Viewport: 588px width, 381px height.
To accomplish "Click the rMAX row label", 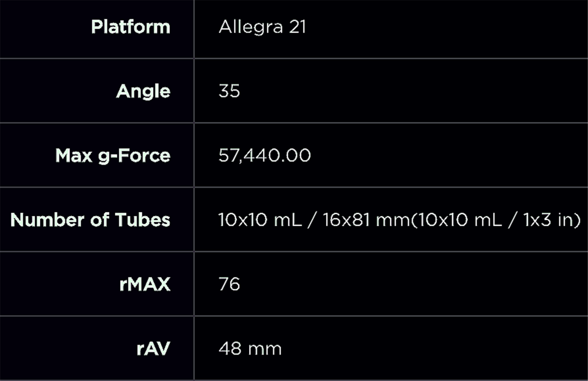I will [145, 284].
